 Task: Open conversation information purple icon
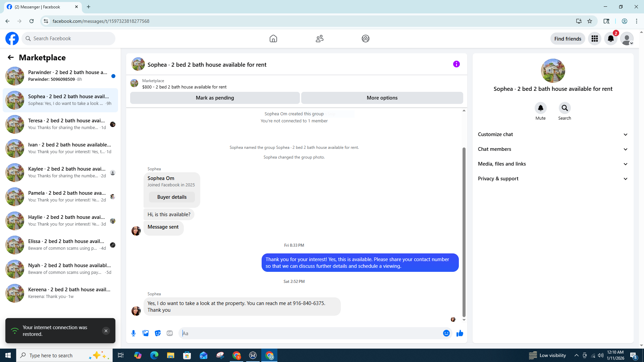[x=457, y=64]
